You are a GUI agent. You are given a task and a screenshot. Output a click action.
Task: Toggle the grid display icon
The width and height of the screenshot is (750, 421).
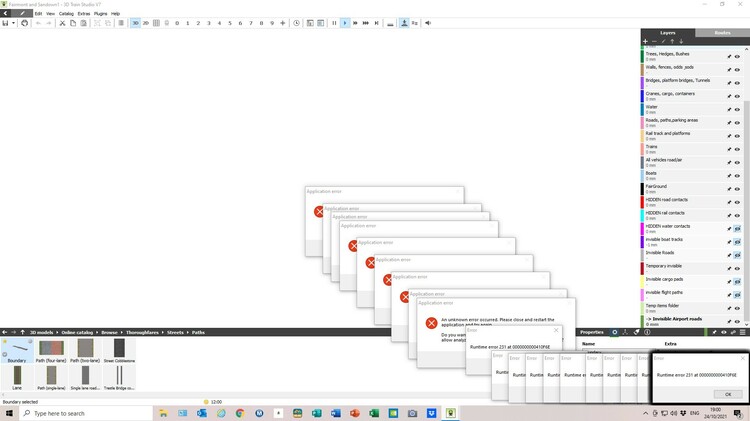pyautogui.click(x=156, y=23)
